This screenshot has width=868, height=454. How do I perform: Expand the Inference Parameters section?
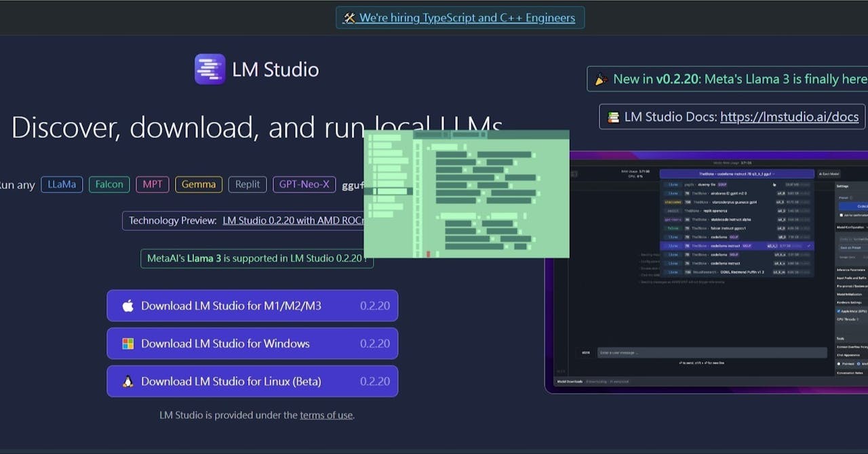[852, 270]
